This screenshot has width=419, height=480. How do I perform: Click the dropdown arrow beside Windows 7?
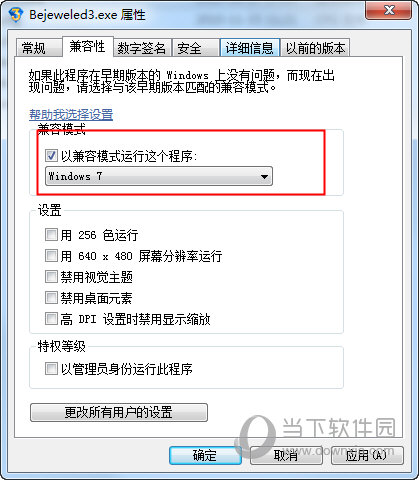click(x=264, y=177)
